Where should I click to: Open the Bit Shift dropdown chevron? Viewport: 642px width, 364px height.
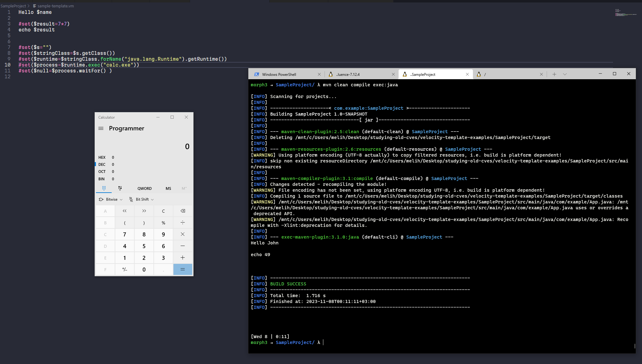coord(152,200)
